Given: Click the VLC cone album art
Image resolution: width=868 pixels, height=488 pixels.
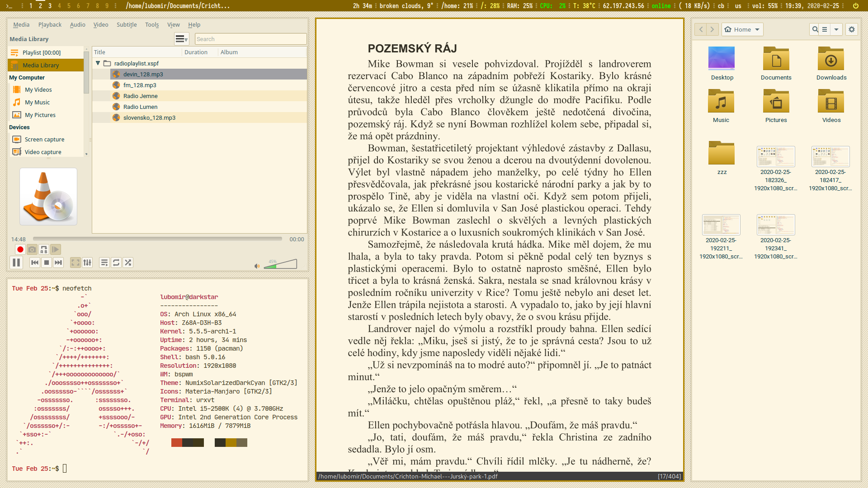Looking at the screenshot, I should coord(48,197).
